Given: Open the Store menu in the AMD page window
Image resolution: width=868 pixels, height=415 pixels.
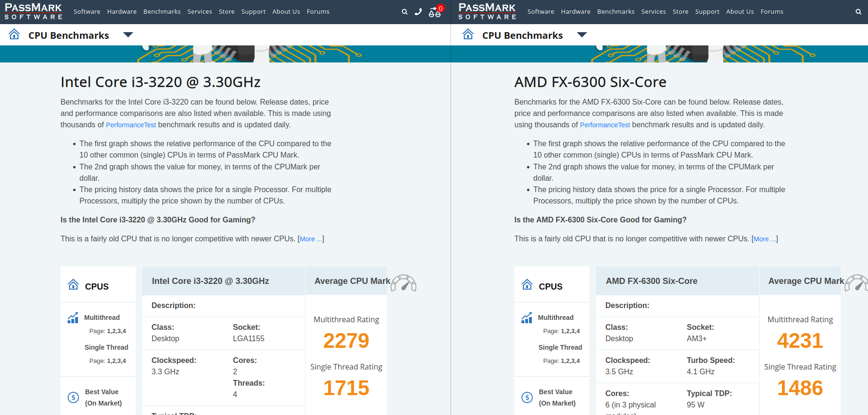Looking at the screenshot, I should [x=680, y=12].
